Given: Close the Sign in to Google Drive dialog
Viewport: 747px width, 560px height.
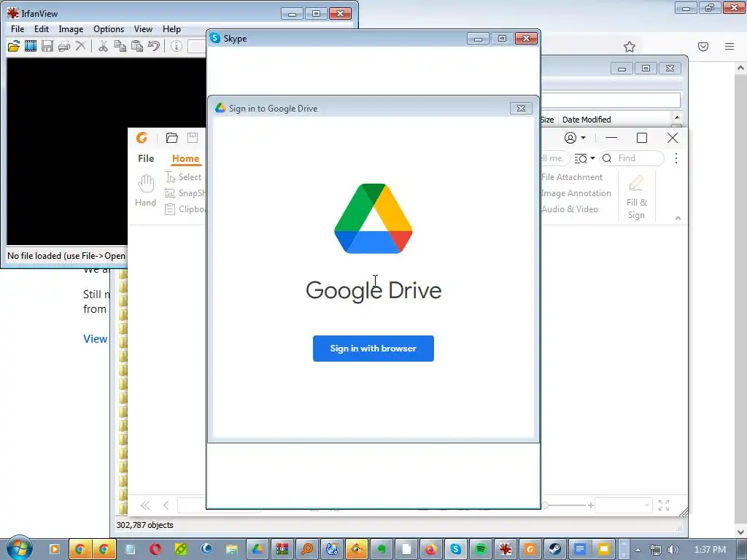Looking at the screenshot, I should point(521,108).
